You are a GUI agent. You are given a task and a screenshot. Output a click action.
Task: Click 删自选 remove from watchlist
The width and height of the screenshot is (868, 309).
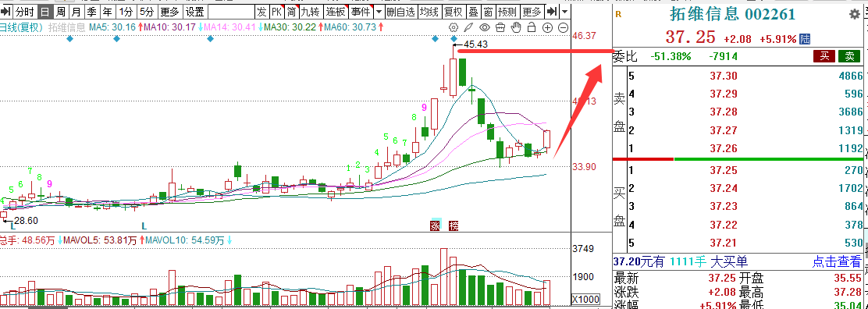click(x=400, y=12)
